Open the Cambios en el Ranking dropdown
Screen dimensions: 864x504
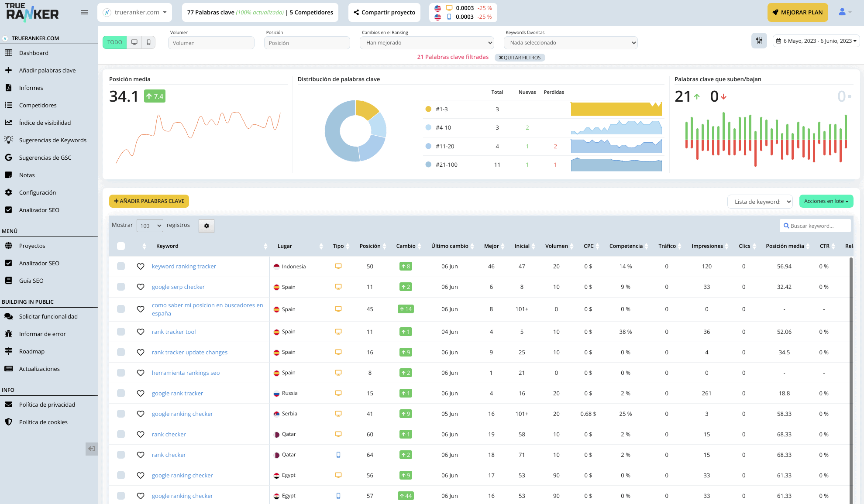(427, 43)
